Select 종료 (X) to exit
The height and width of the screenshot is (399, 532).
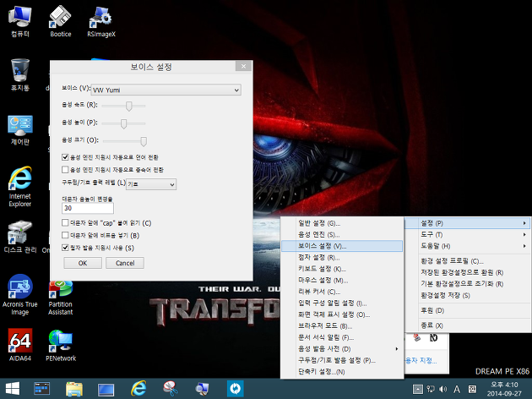click(x=467, y=325)
